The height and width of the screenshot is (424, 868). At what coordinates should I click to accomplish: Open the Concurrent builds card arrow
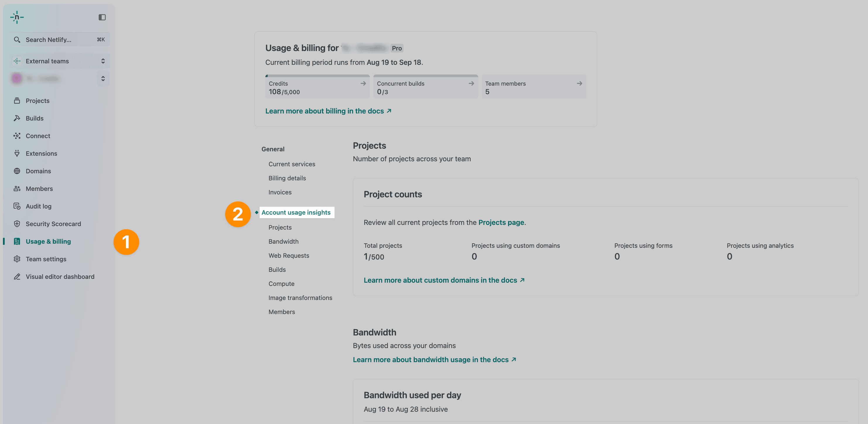point(471,83)
